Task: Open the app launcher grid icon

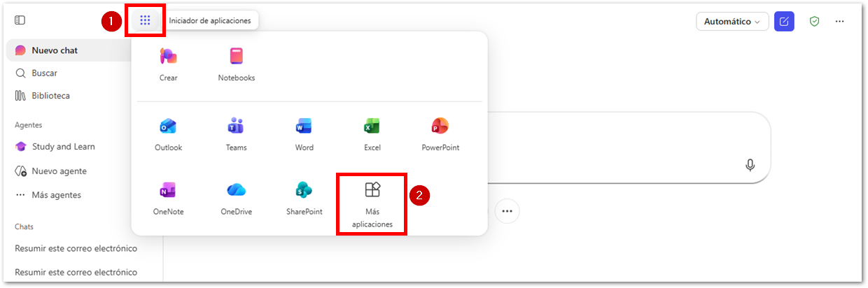Action: (145, 21)
